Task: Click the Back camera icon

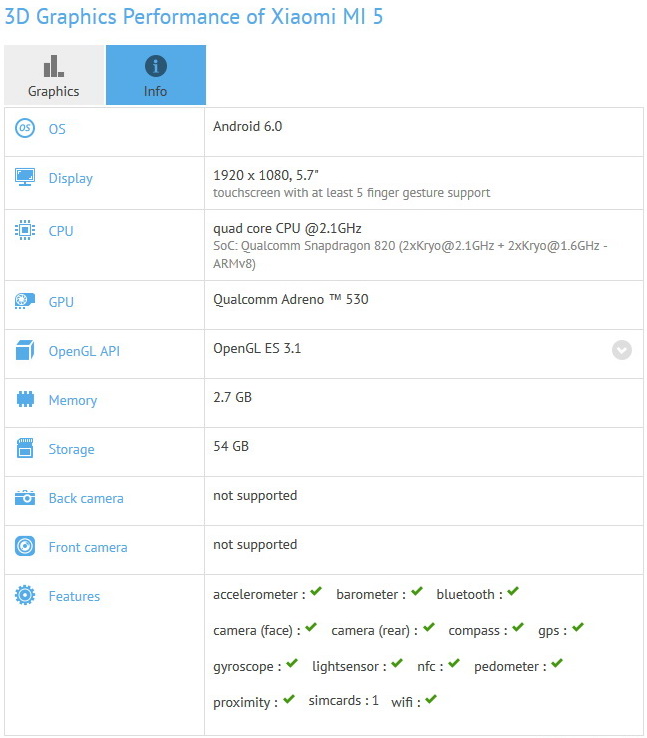Action: (x=25, y=497)
